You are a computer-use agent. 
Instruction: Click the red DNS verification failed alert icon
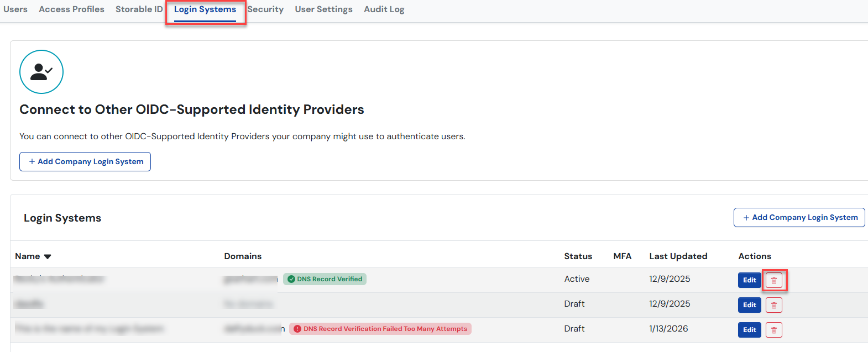(297, 329)
